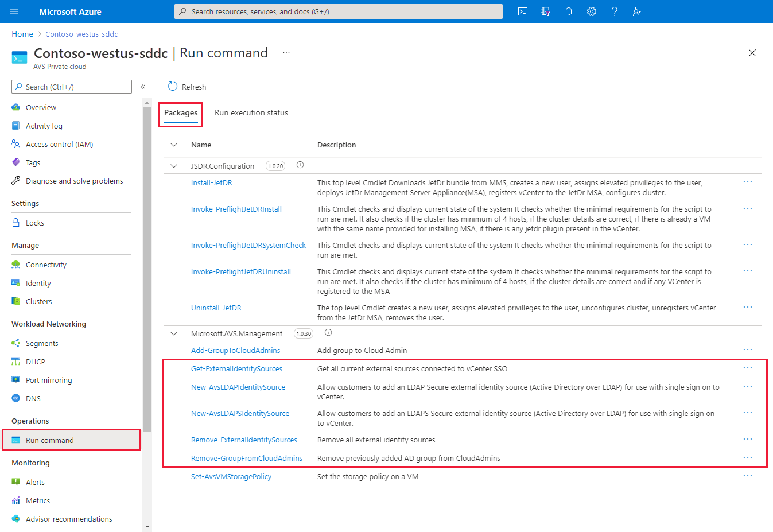Select Run command under Operations
773x532 pixels.
(71, 440)
